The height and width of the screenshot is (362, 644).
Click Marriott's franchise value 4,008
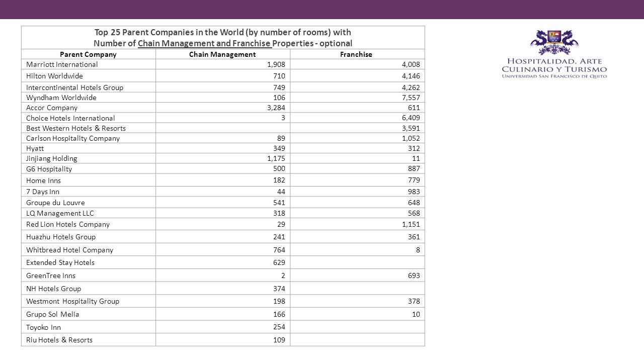click(411, 64)
